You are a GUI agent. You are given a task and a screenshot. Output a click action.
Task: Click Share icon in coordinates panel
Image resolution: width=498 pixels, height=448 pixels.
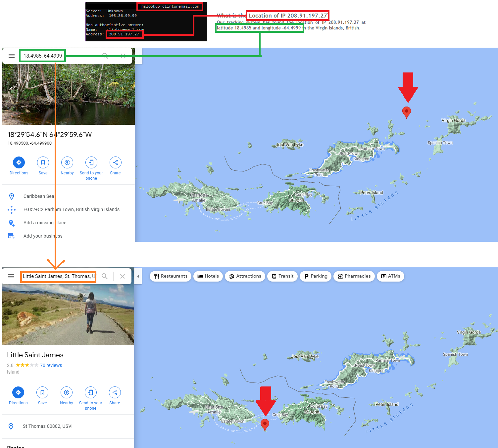coord(116,162)
